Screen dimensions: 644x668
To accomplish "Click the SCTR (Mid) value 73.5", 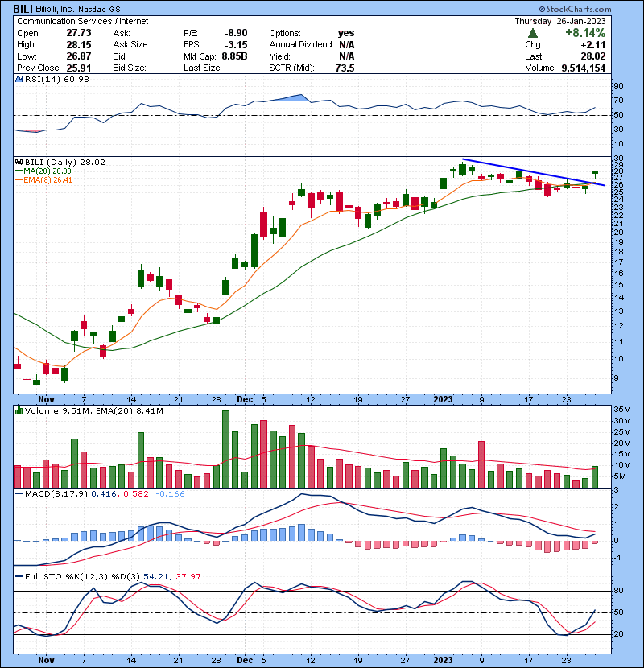I will [x=345, y=68].
